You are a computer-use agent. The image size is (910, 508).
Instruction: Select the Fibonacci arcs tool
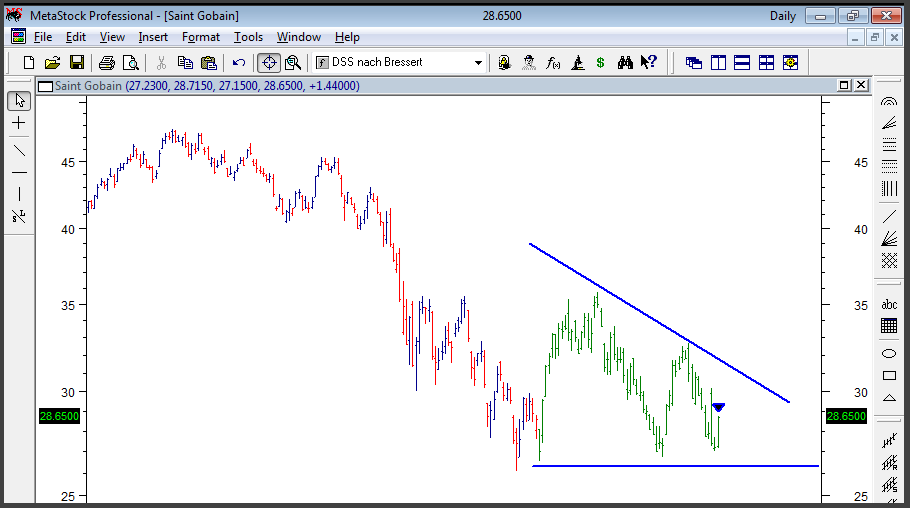pos(889,102)
